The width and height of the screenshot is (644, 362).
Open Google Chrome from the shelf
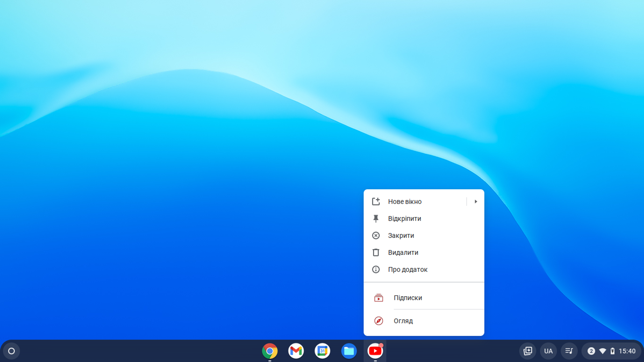coord(270,351)
